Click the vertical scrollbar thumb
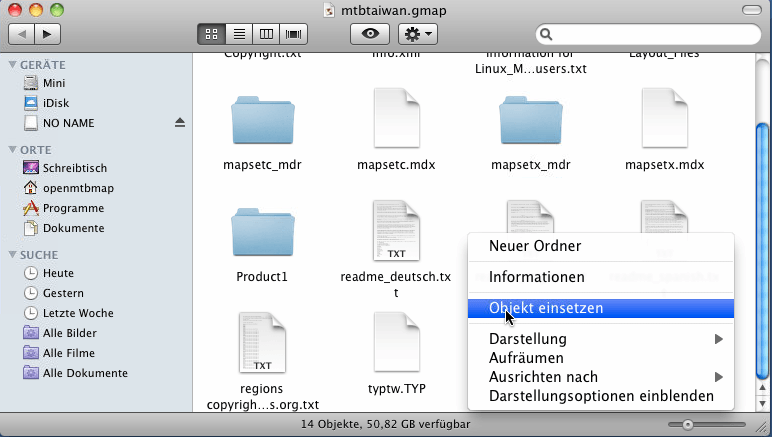Image resolution: width=772 pixels, height=437 pixels. [763, 250]
